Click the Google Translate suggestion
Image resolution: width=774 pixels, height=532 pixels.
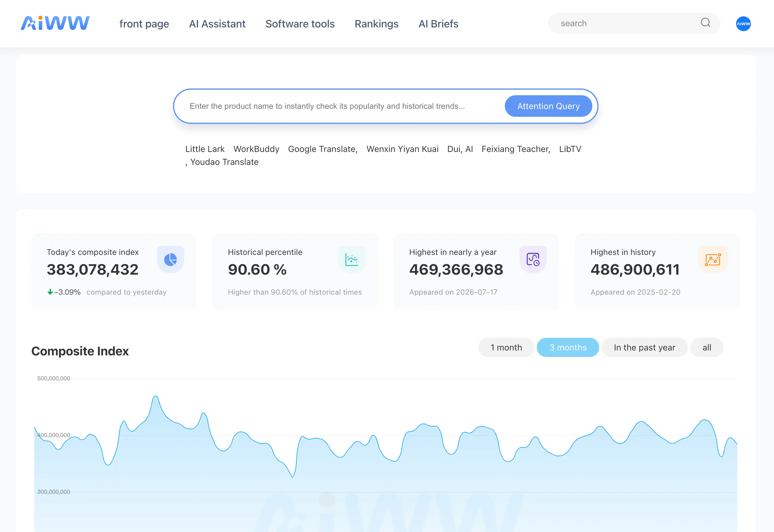(x=323, y=149)
